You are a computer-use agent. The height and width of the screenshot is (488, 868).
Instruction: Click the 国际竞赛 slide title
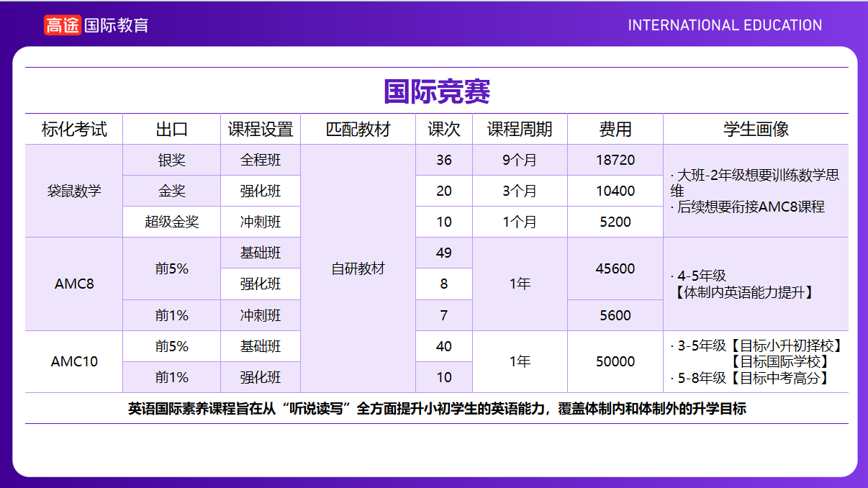point(436,92)
